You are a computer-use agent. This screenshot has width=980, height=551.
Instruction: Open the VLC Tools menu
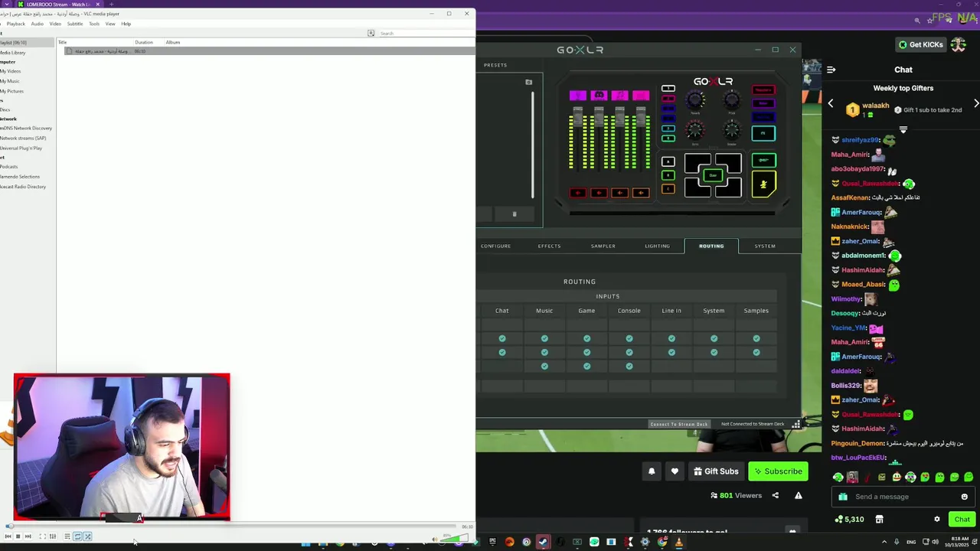[x=93, y=24]
